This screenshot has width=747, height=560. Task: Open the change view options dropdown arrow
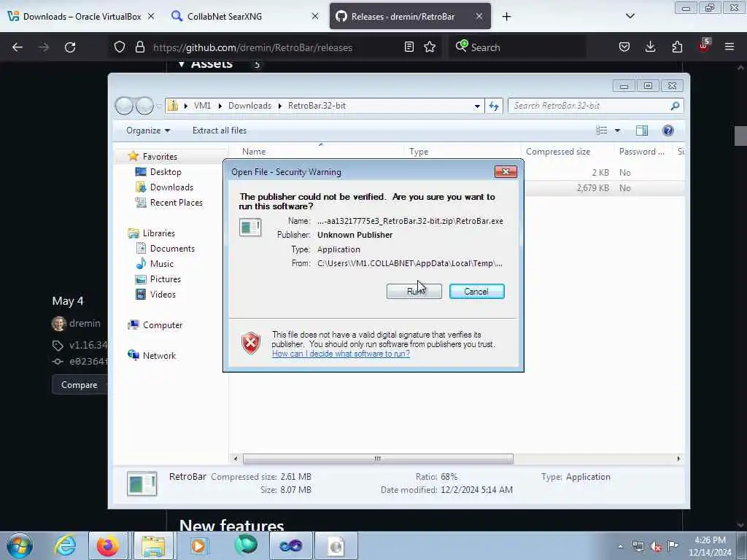click(x=617, y=131)
